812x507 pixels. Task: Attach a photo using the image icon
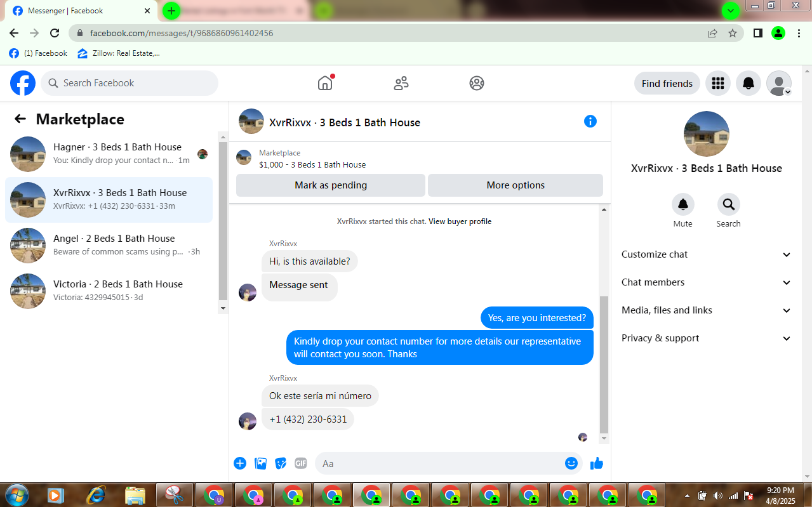click(260, 463)
